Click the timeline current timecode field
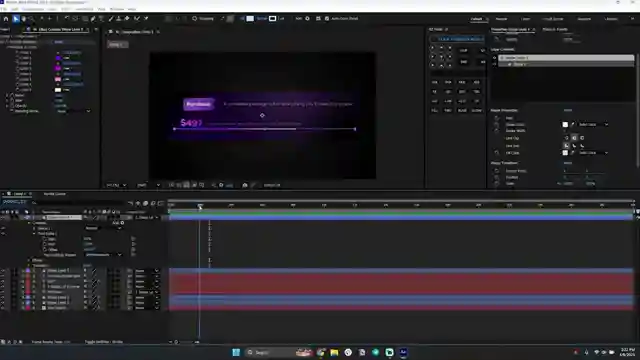The height and width of the screenshot is (360, 640). 14,202
